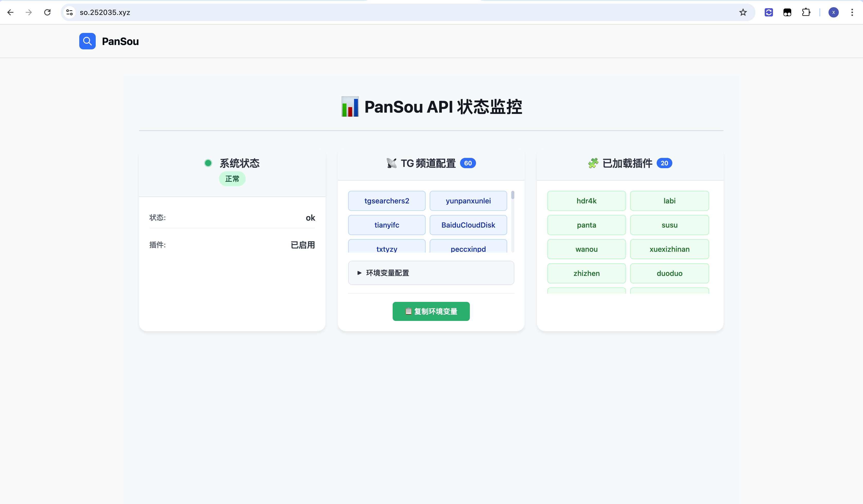The height and width of the screenshot is (504, 863).
Task: Click the zhizhen plugin tag
Action: coord(586,273)
